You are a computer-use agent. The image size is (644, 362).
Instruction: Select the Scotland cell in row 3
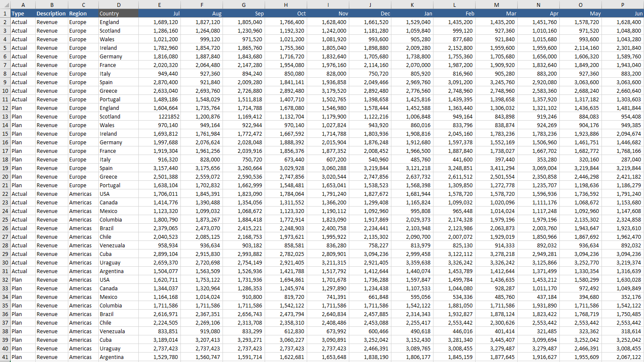(x=119, y=30)
